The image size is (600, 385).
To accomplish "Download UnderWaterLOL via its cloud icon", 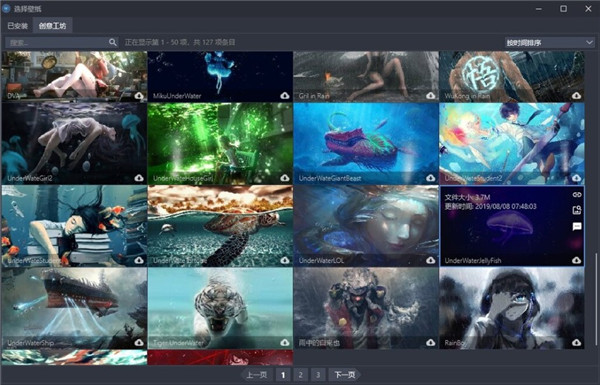I will pyautogui.click(x=430, y=260).
